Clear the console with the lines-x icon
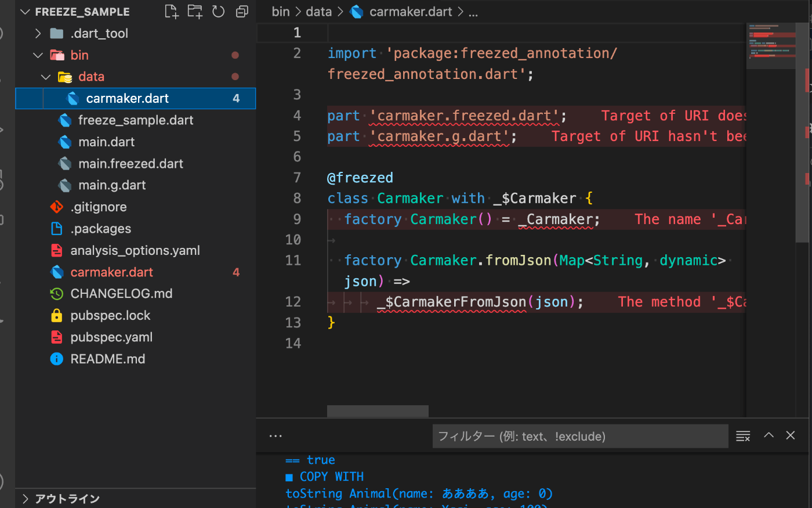The height and width of the screenshot is (508, 812). pyautogui.click(x=744, y=436)
